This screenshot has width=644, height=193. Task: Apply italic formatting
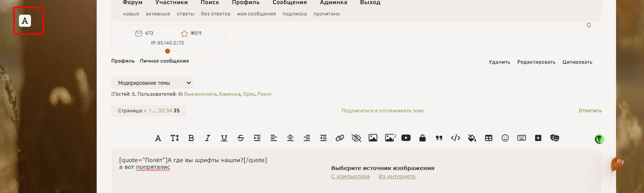tap(208, 138)
